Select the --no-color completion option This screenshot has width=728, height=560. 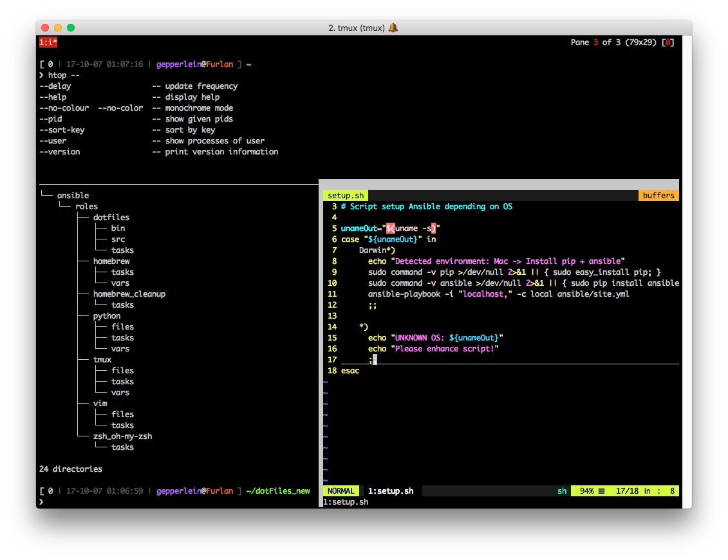[121, 107]
